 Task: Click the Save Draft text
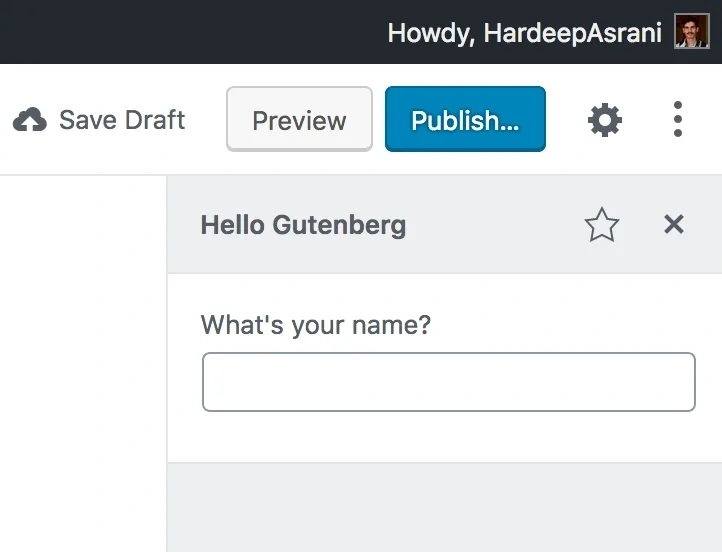(x=122, y=121)
